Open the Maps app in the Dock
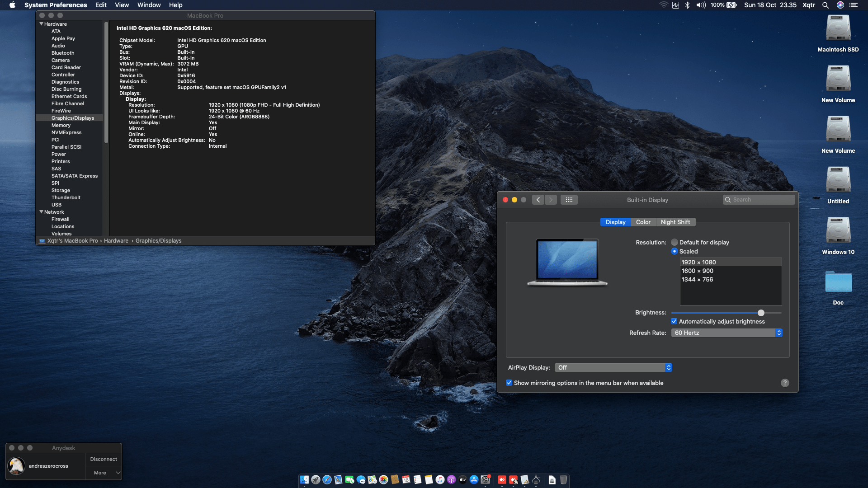Screen dimensions: 868x488 click(x=372, y=480)
